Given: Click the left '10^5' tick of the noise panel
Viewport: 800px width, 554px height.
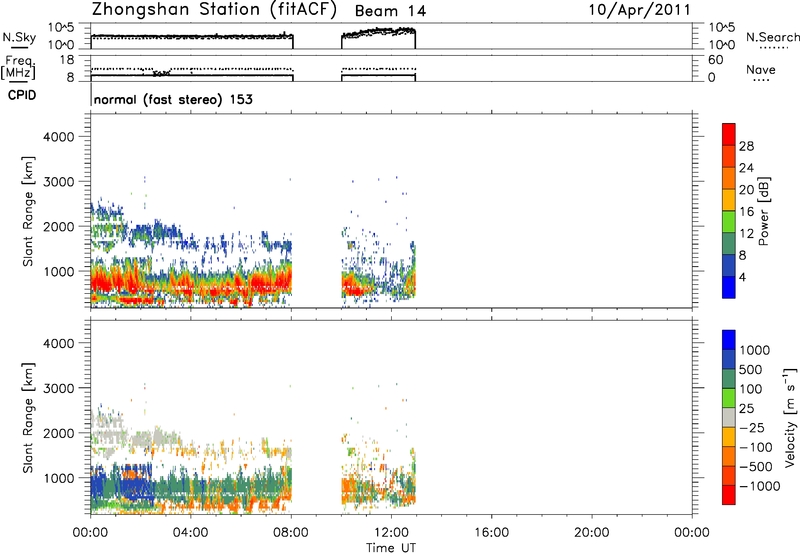Looking at the screenshot, I should (x=61, y=28).
